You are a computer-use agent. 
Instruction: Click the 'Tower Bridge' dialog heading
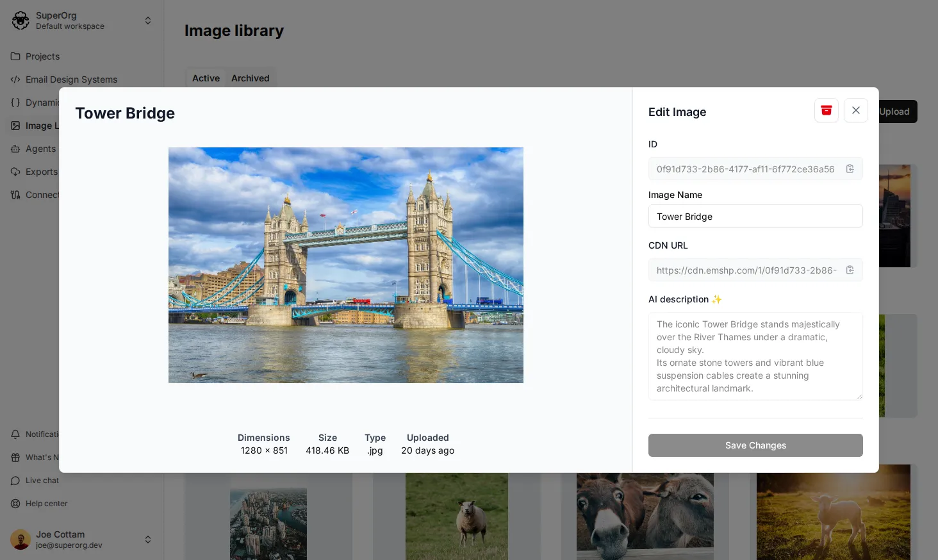pos(125,113)
